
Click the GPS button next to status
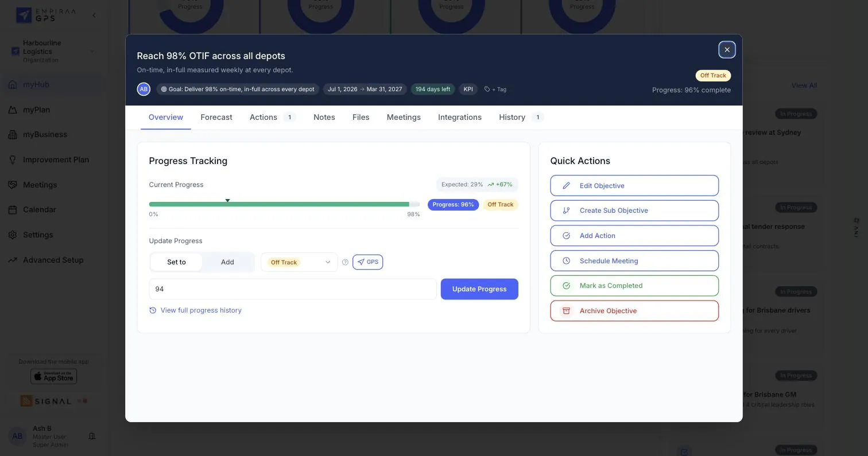(368, 262)
